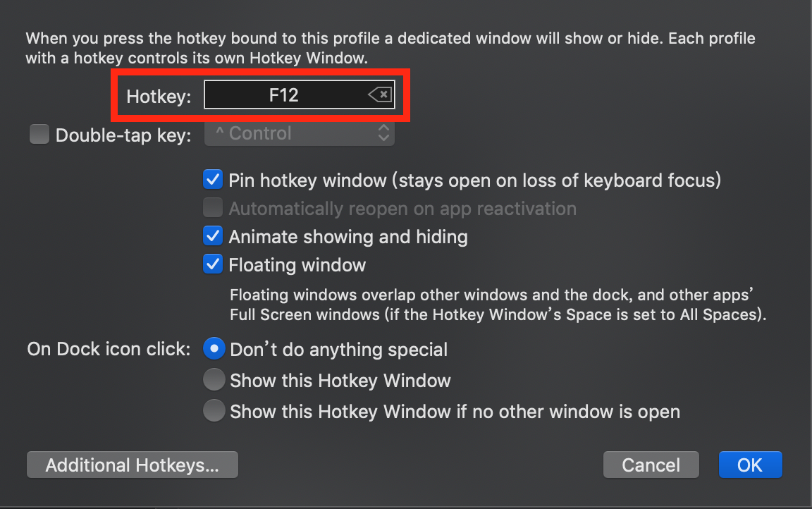812x509 pixels.
Task: Confirm settings with OK
Action: coord(750,465)
